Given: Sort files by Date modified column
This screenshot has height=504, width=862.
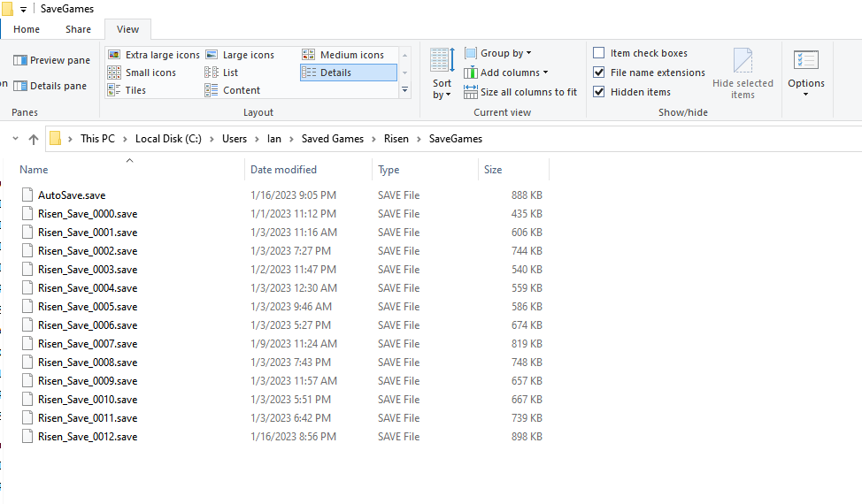Looking at the screenshot, I should 283,170.
